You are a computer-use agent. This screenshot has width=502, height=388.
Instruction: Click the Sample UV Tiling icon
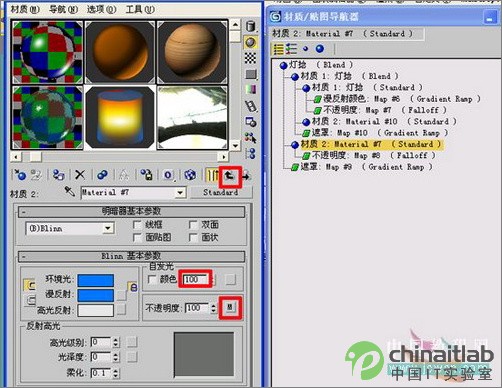(250, 74)
